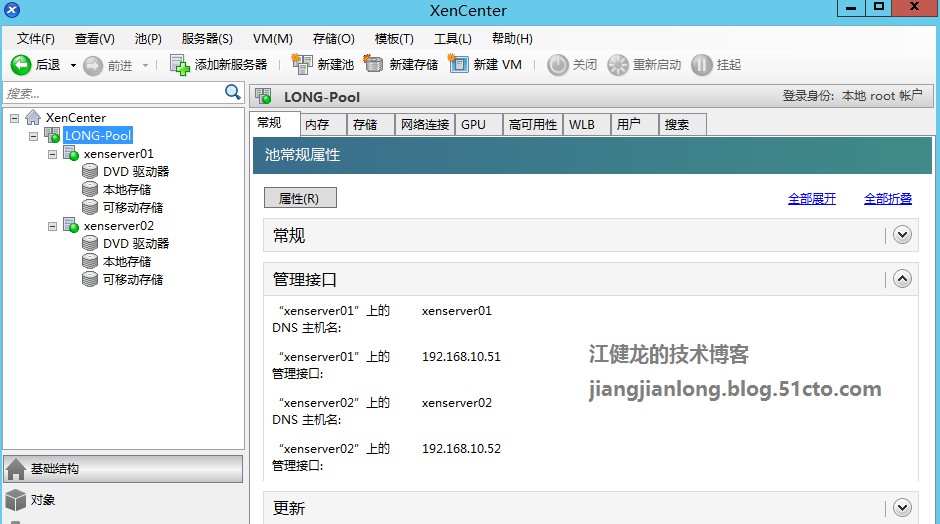Open the 存储(O) menu
The image size is (940, 524).
(x=333, y=39)
